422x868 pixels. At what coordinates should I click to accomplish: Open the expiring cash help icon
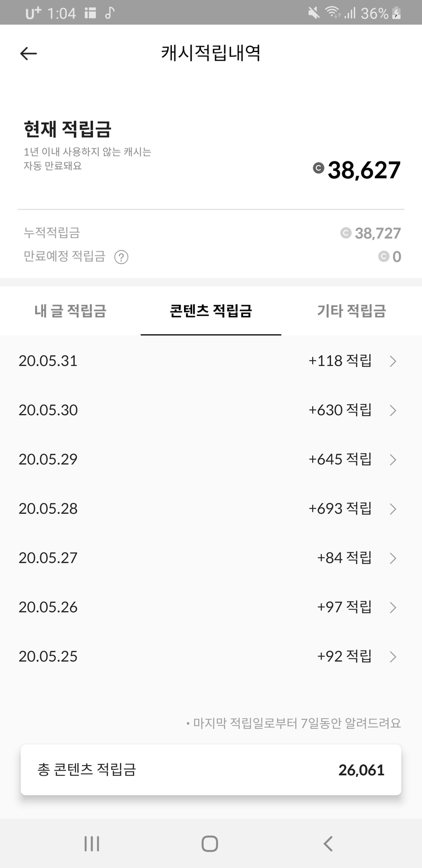click(x=121, y=257)
